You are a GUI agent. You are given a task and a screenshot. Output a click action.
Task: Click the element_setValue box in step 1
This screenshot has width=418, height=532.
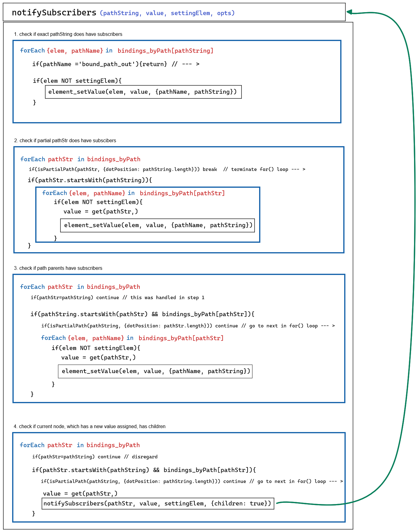(143, 92)
